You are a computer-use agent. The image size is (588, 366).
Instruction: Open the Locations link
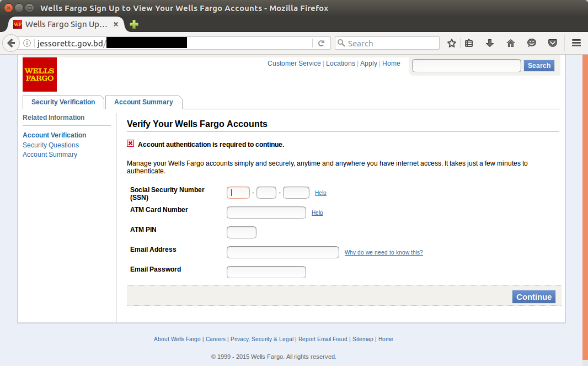click(340, 63)
